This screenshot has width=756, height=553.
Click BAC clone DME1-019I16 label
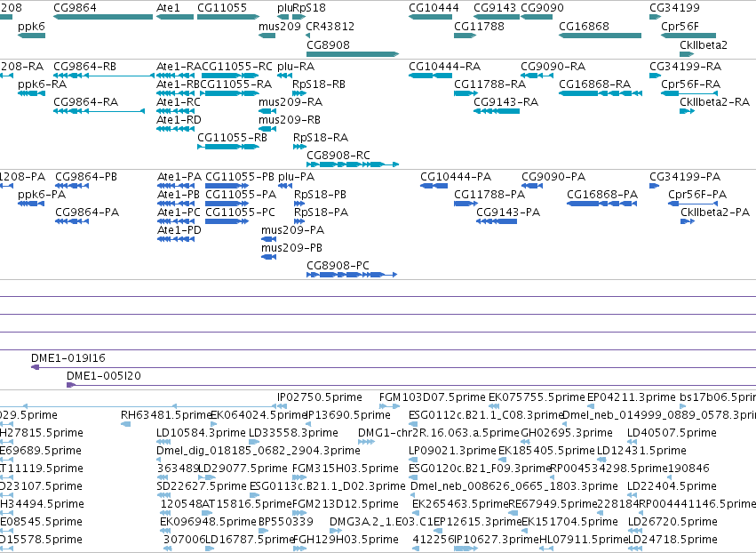[68, 358]
